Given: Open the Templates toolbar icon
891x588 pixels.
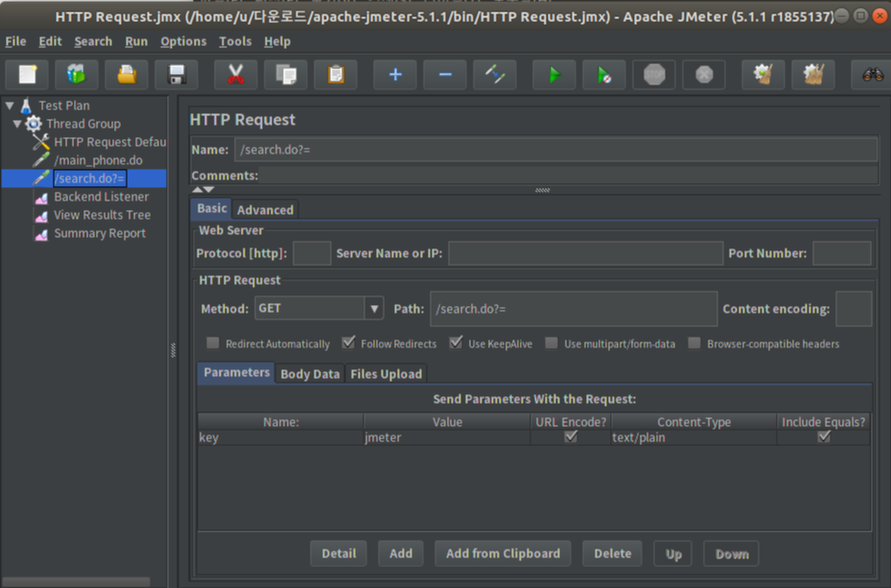Looking at the screenshot, I should point(76,75).
